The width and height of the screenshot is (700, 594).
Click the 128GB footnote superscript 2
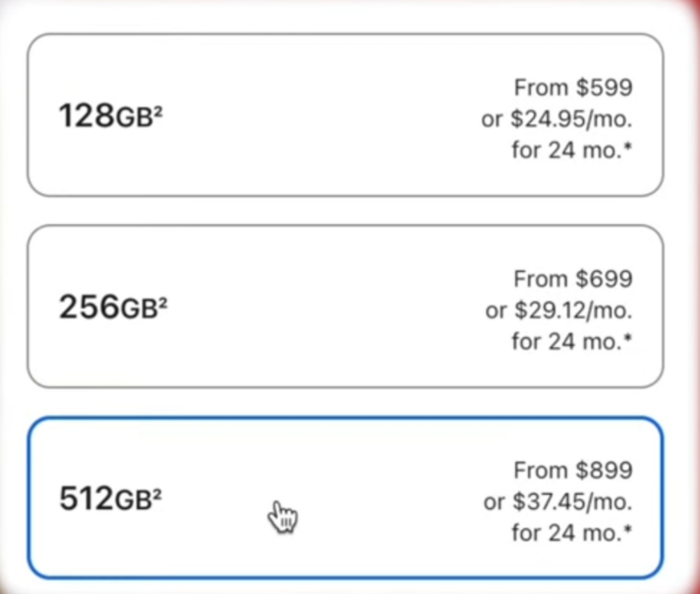[158, 109]
